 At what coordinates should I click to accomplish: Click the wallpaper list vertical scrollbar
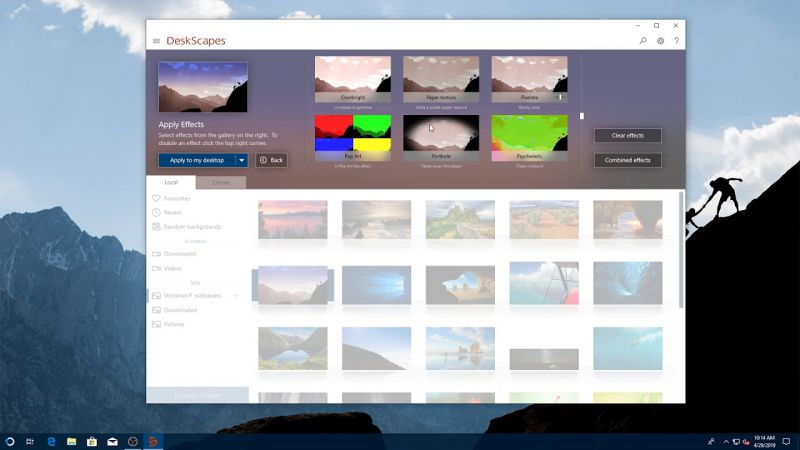(681, 250)
